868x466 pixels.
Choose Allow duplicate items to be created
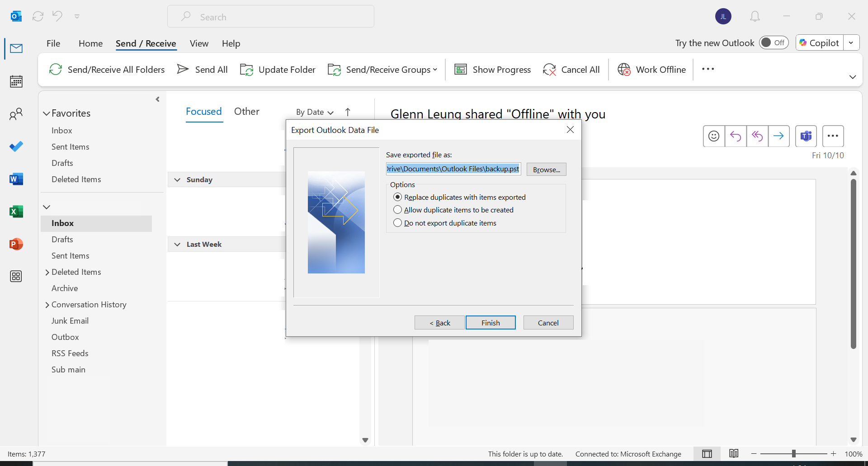coord(398,210)
